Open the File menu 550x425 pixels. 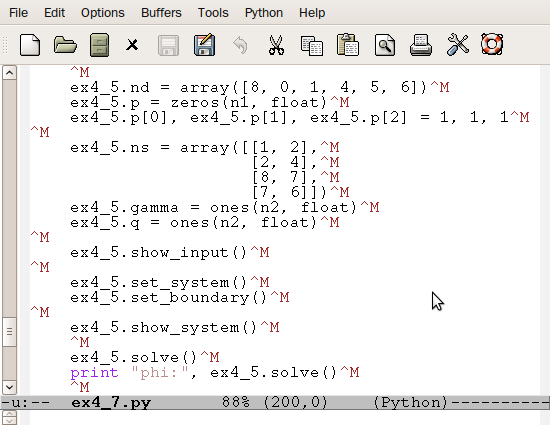[x=18, y=13]
